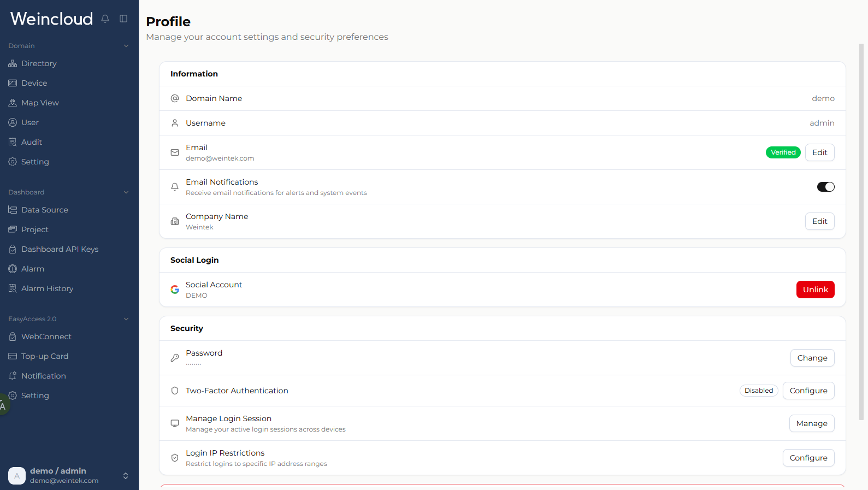The height and width of the screenshot is (490, 868).
Task: Configure Login IP Restrictions
Action: [x=808, y=458]
